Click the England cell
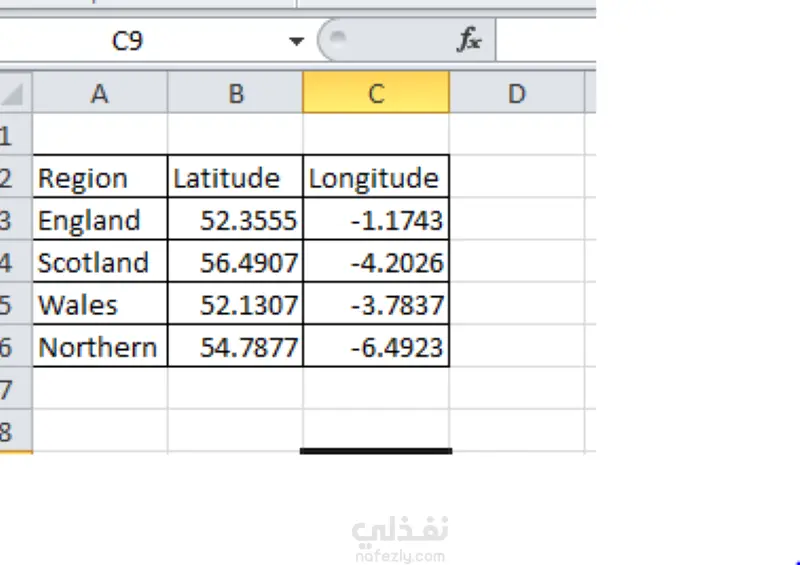 99,220
